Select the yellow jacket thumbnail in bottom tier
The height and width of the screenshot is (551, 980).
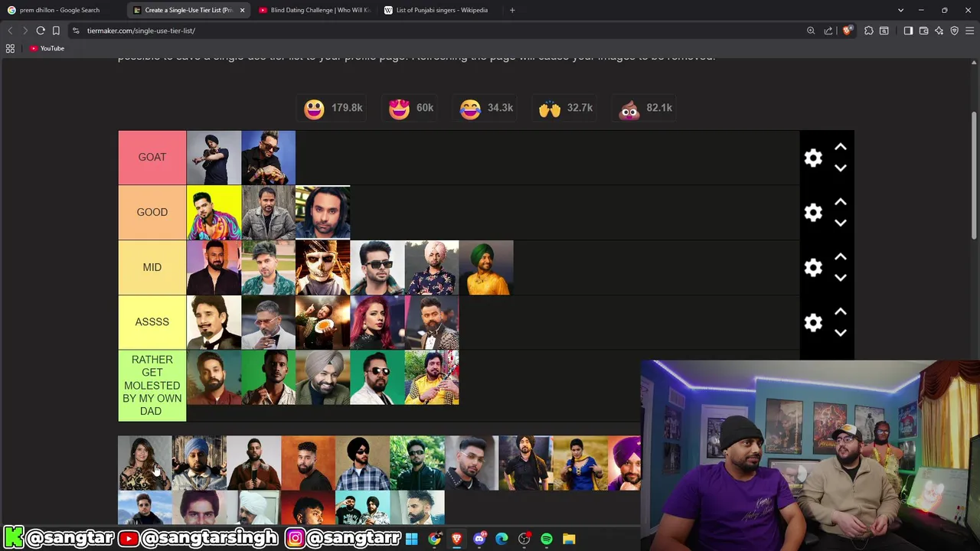(432, 378)
